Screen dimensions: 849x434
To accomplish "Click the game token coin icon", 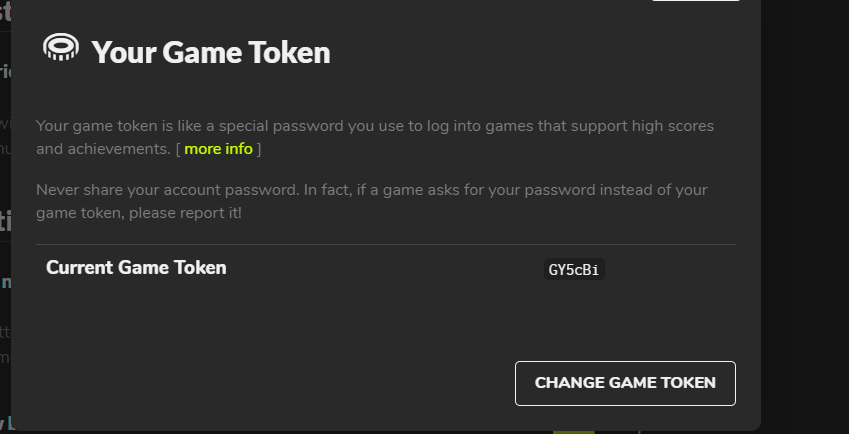I will [x=61, y=48].
